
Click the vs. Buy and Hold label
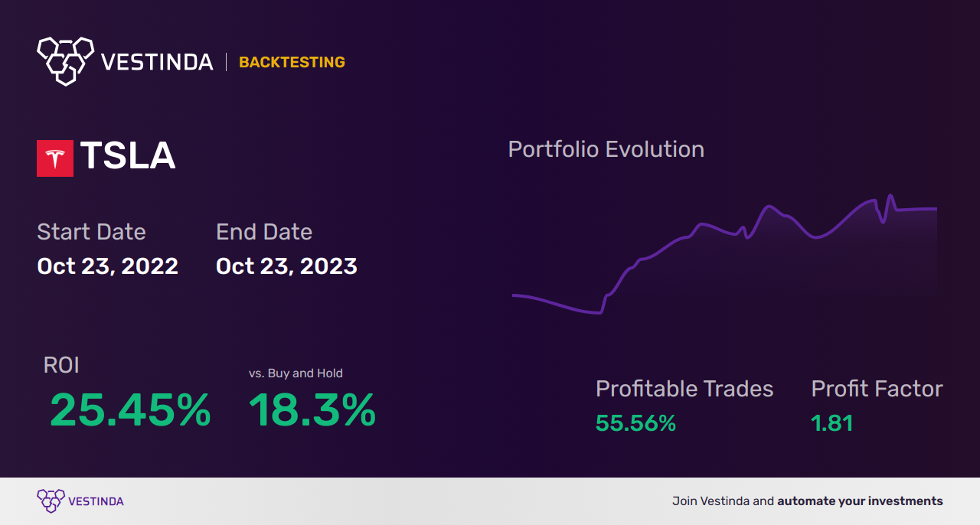pyautogui.click(x=296, y=373)
